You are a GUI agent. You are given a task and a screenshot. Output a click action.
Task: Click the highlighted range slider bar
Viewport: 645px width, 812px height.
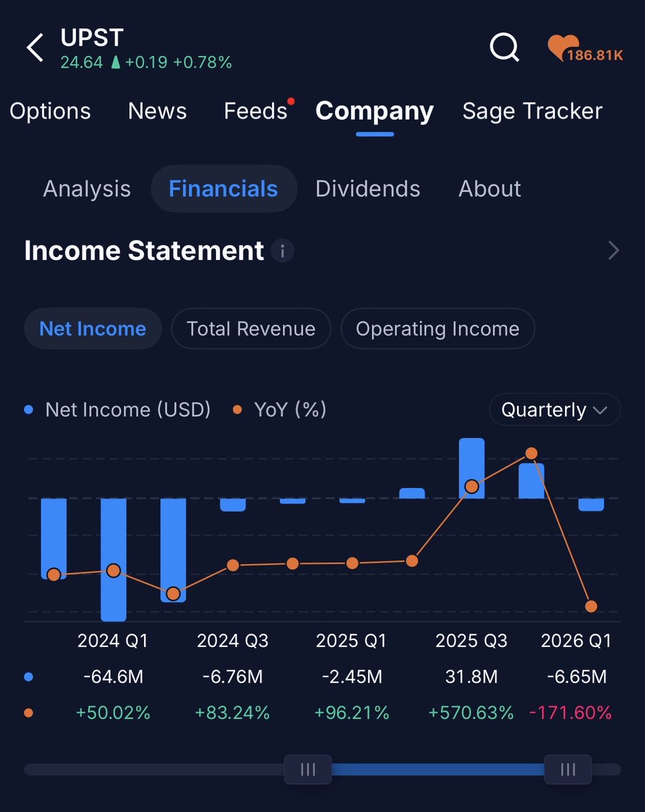(x=438, y=769)
